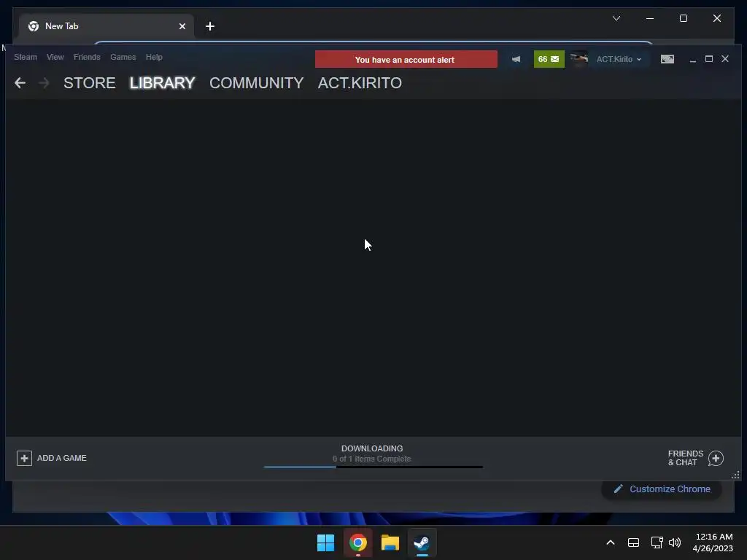Screen dimensions: 747x560
Task: Click the FRIENDS & CHAT label
Action: click(686, 458)
